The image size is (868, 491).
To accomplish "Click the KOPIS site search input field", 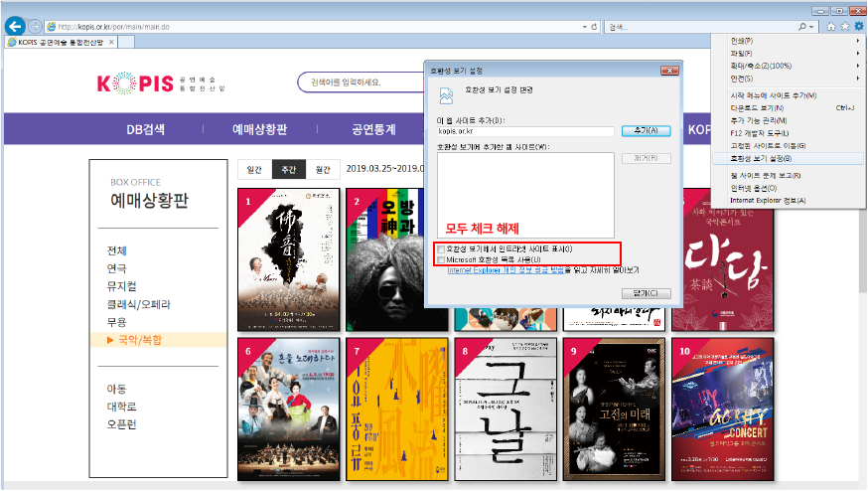I will coord(362,82).
